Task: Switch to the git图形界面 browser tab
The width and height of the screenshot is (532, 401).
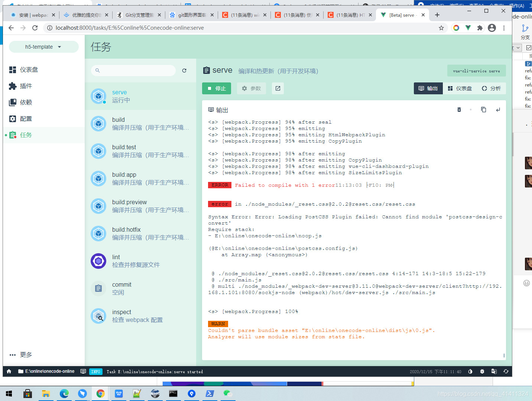Action: tap(191, 15)
